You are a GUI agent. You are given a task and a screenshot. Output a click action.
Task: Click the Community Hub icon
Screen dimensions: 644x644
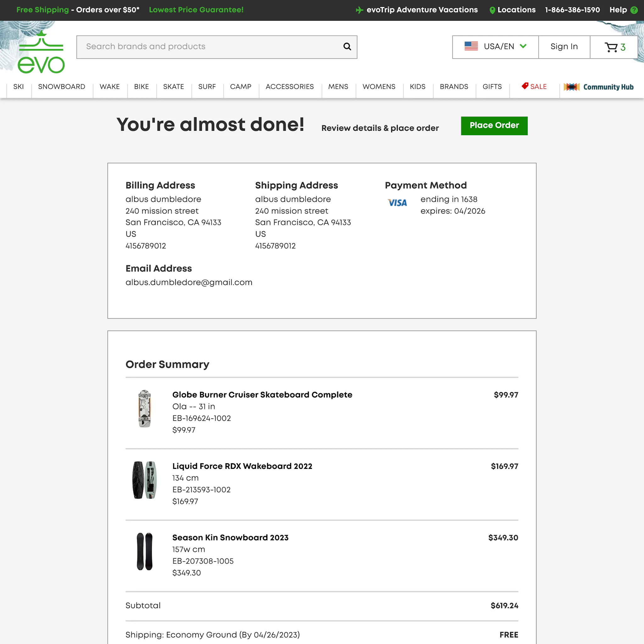[x=571, y=87]
